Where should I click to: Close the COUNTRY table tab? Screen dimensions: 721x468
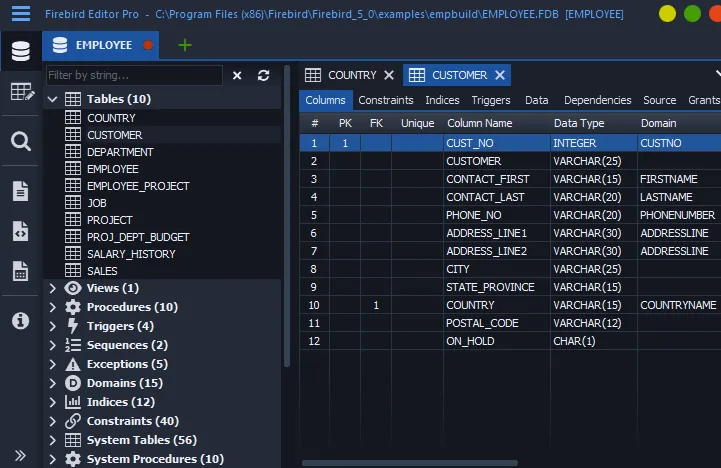pyautogui.click(x=389, y=75)
